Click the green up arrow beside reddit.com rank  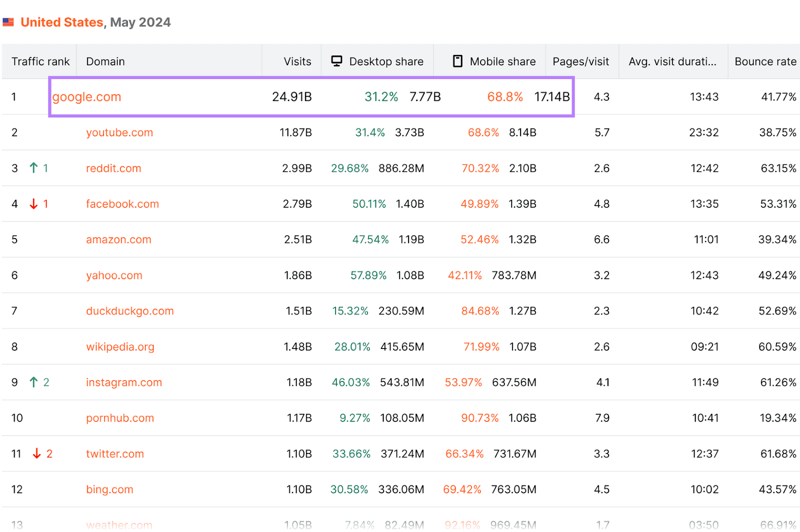click(x=34, y=168)
